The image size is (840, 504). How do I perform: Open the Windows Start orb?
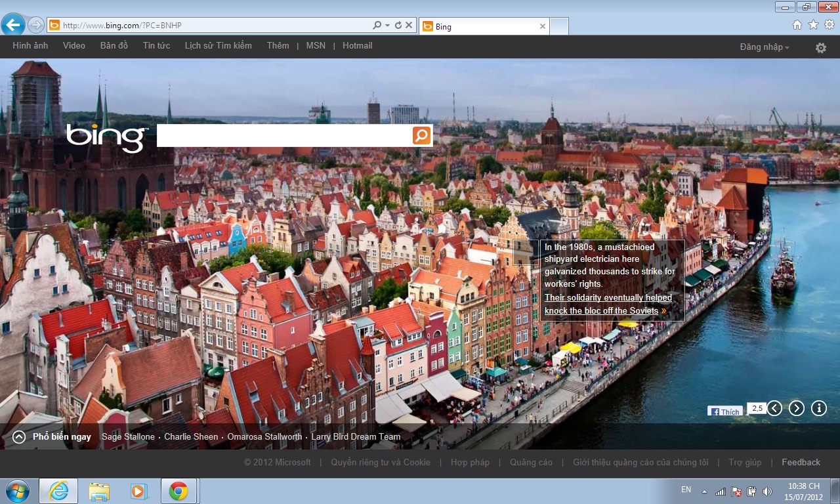click(16, 491)
